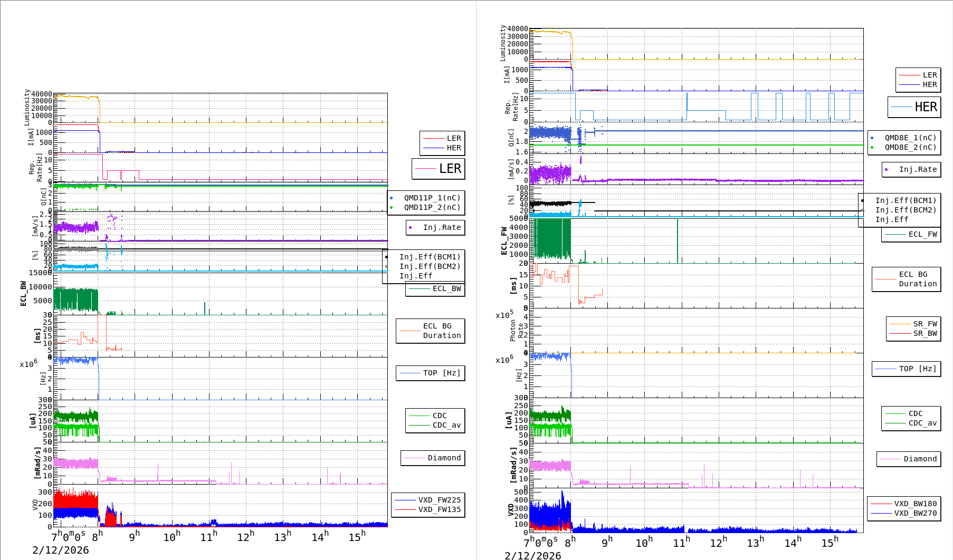Viewport: 953px width, 560px height.
Task: Click the Diamond legend in right plot
Action: point(920,459)
